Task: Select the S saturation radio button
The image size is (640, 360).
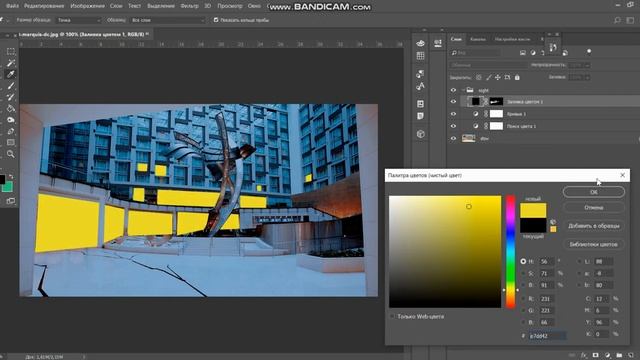Action: (x=523, y=273)
